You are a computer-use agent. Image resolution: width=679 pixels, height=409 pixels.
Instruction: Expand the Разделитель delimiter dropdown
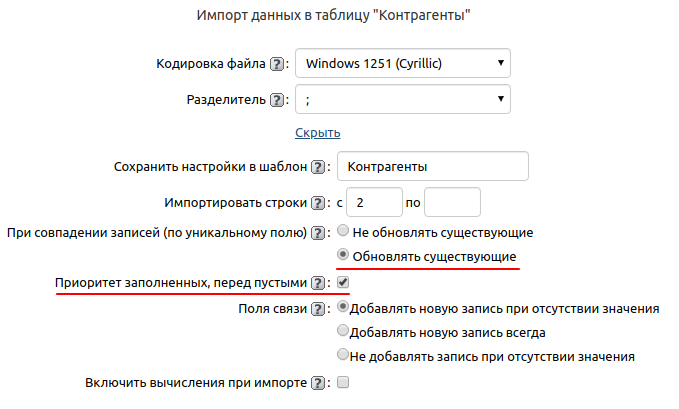point(403,100)
